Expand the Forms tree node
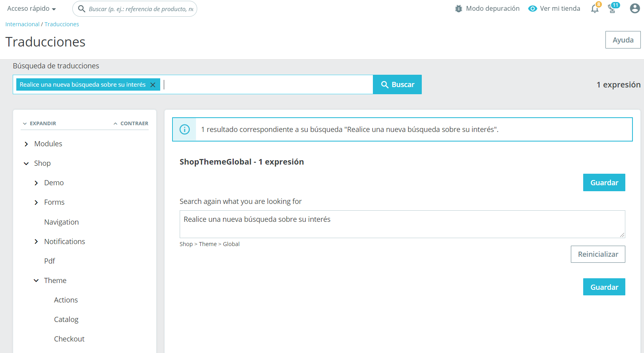The image size is (644, 353). [x=36, y=202]
